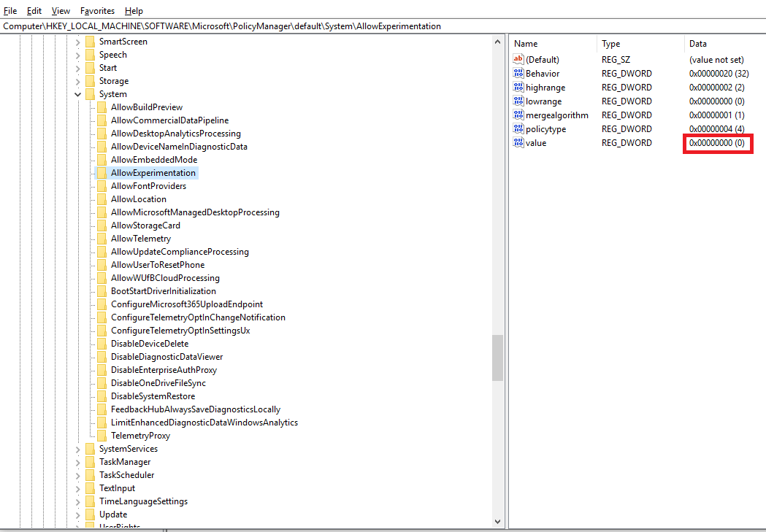Click the lowrange DWORD icon
The width and height of the screenshot is (766, 532).
point(518,101)
